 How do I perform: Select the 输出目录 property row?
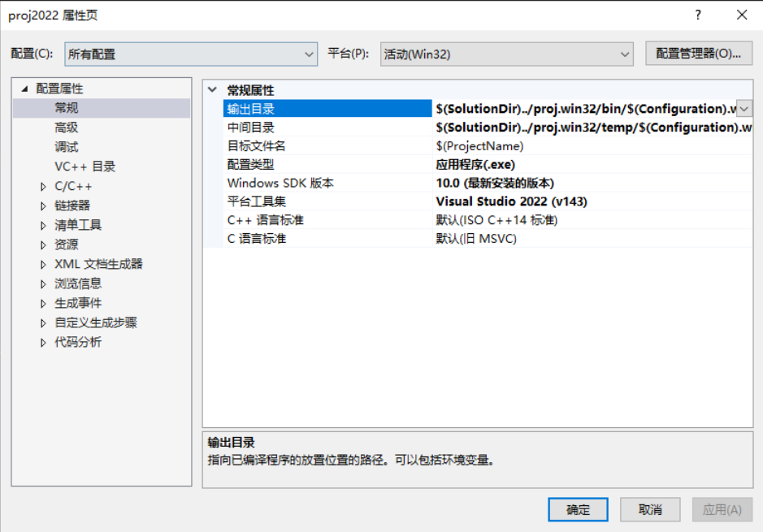coord(327,109)
